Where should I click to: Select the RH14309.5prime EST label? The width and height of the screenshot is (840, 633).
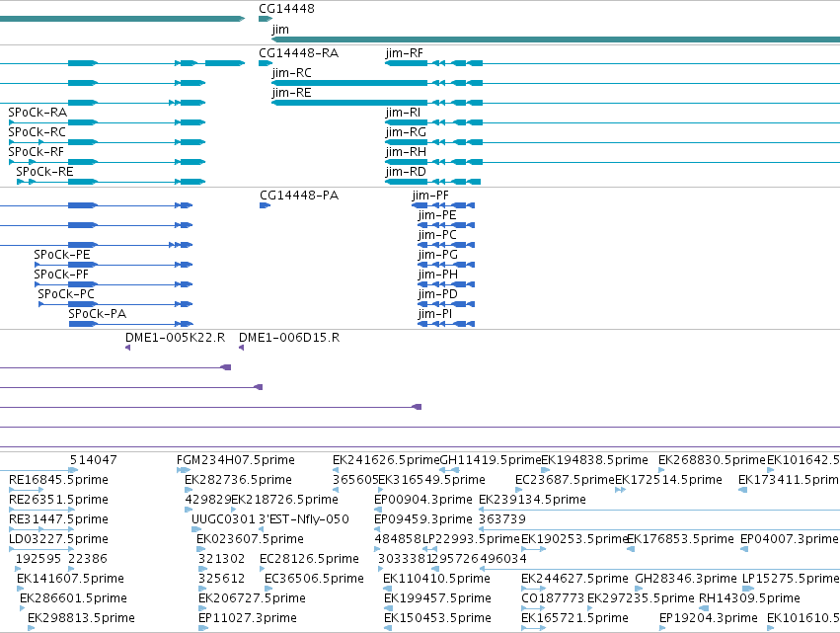point(749,599)
